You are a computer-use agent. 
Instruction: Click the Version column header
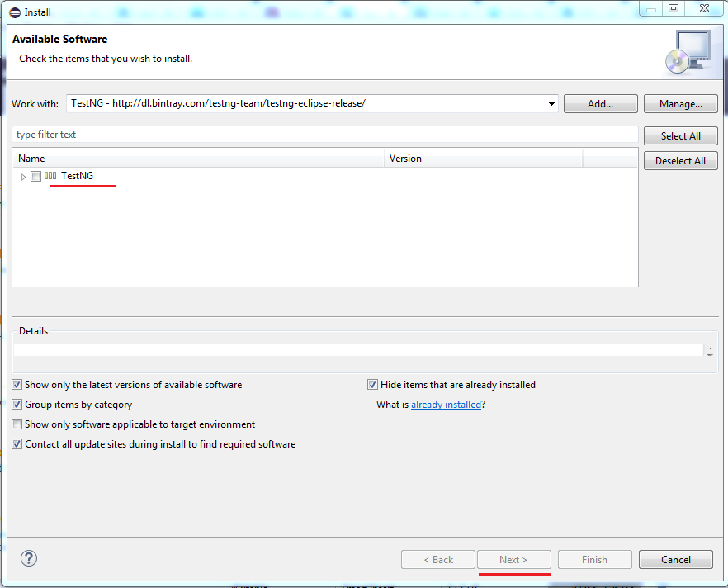click(x=484, y=159)
